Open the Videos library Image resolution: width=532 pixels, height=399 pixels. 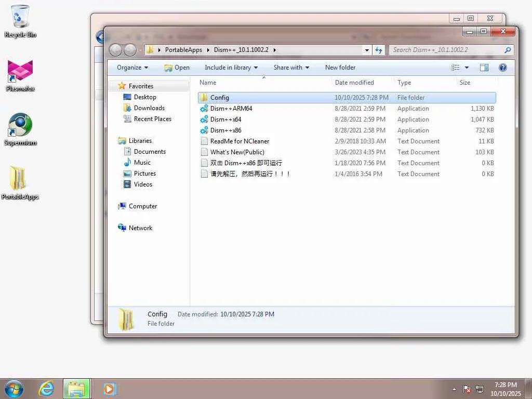143,184
